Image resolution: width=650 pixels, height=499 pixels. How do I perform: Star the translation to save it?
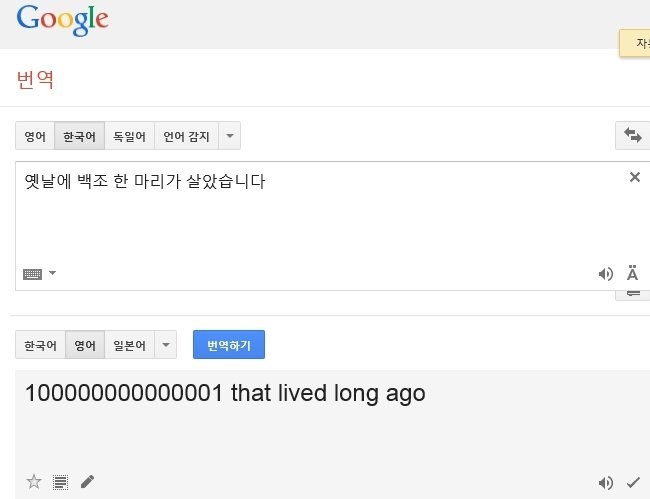click(34, 482)
